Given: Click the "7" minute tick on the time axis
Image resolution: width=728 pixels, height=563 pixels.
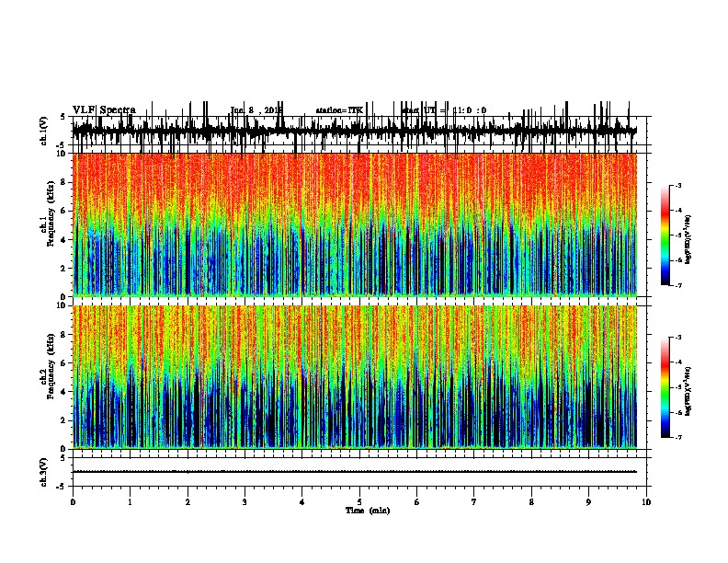Looking at the screenshot, I should tap(474, 502).
